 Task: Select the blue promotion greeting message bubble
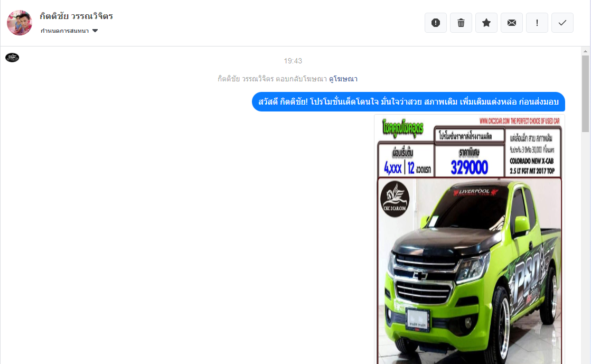pyautogui.click(x=408, y=102)
